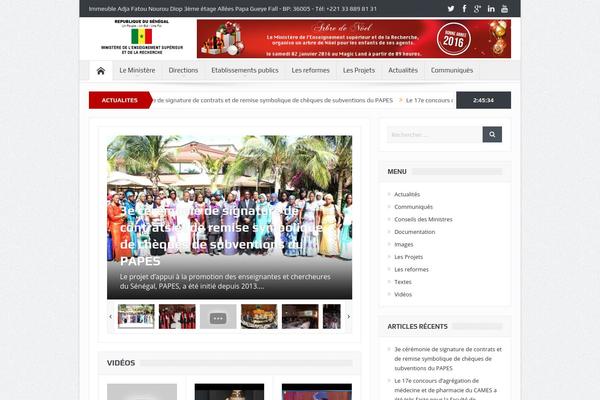Submit search with magnifier button
The width and height of the screenshot is (600, 400).
[492, 134]
